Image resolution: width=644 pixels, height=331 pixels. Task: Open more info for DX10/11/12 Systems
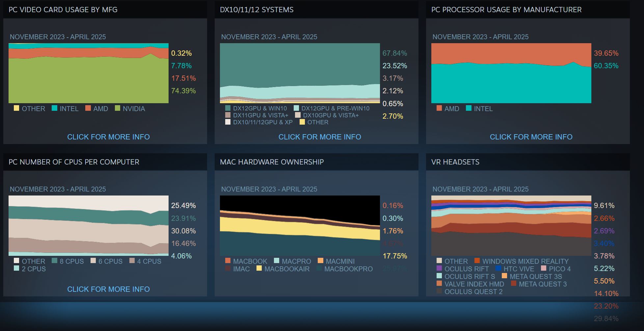coord(320,137)
